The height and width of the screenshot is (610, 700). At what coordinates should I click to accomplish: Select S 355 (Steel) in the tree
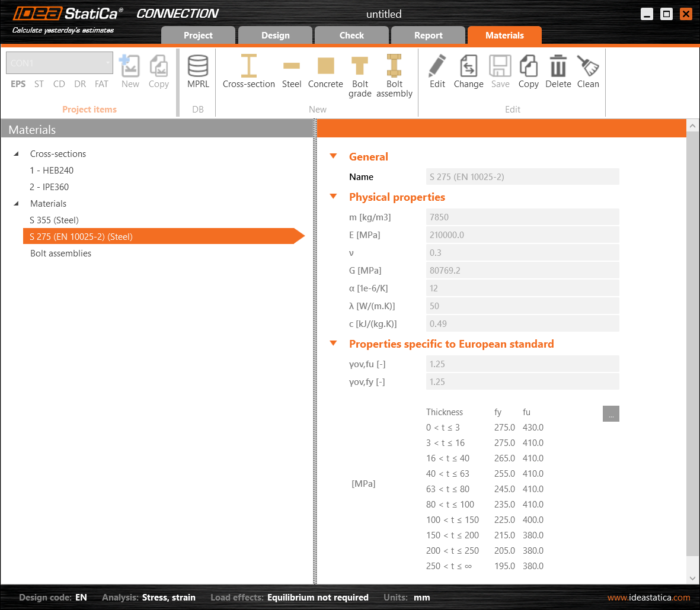tap(55, 220)
